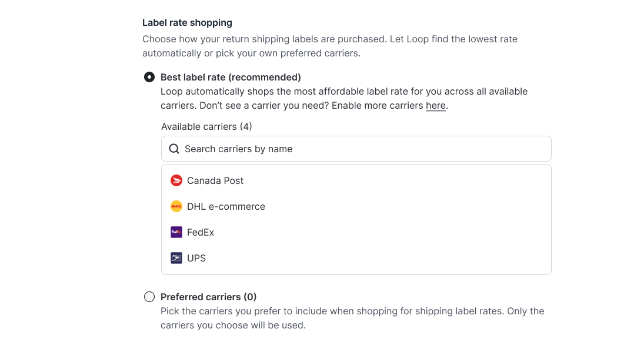Viewport: 644px width, 349px height.
Task: Focus the Search carriers by name field
Action: (x=365, y=149)
